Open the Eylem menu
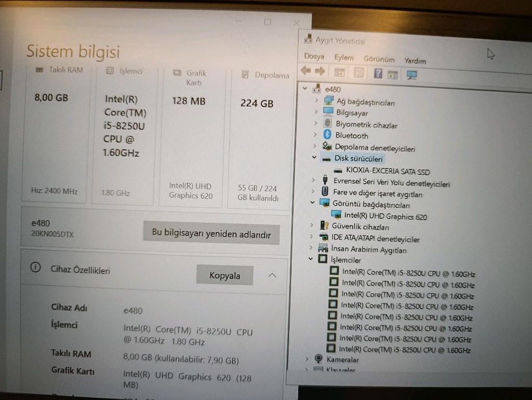The image size is (532, 400). (x=344, y=58)
